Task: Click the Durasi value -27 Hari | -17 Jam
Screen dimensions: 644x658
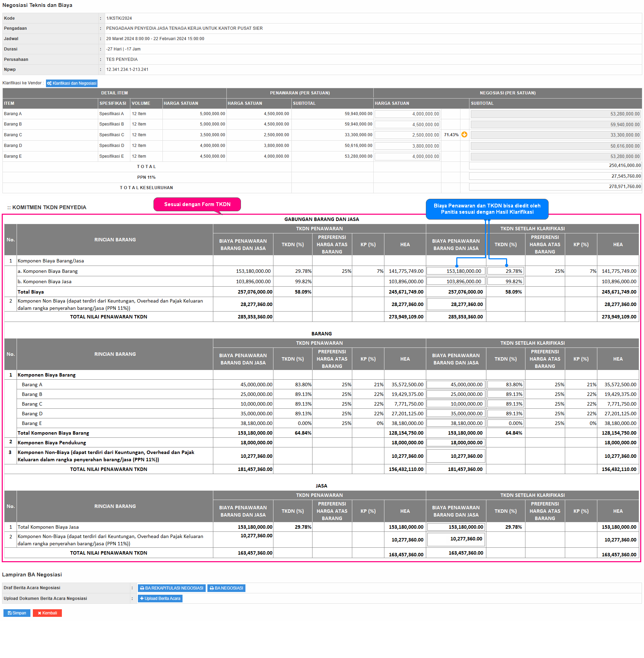Action: tap(123, 49)
